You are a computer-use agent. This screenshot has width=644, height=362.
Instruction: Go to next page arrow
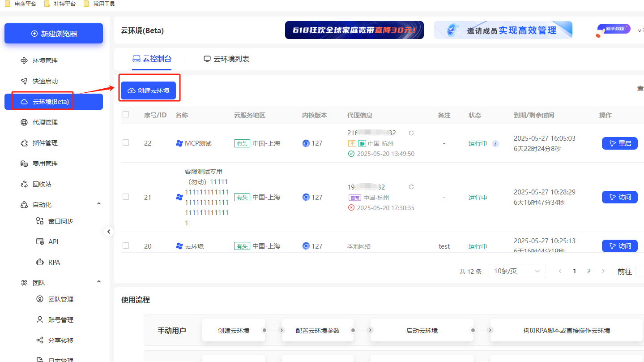pos(603,271)
